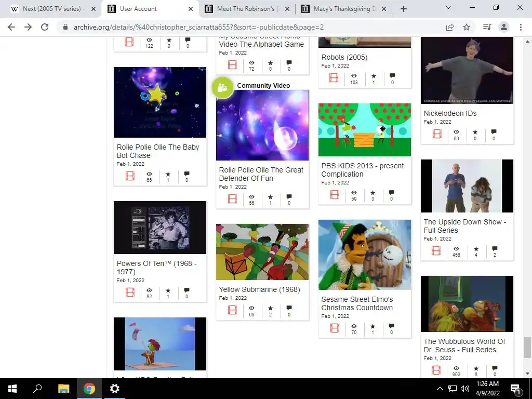
Task: Open Robots (2005) title link
Action: (344, 57)
